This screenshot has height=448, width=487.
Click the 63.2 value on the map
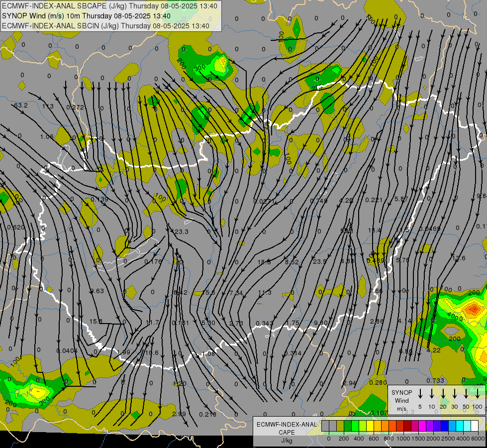[x=20, y=106]
